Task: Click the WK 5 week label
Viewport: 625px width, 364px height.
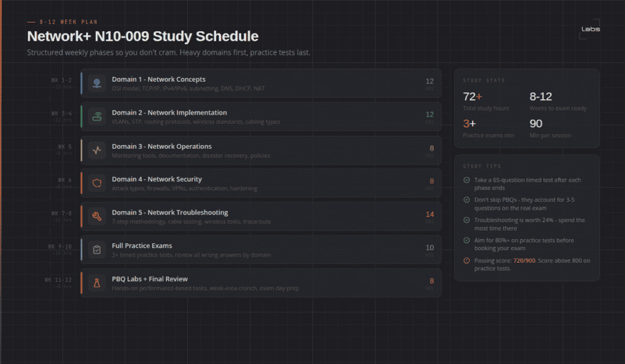Action: coord(65,146)
